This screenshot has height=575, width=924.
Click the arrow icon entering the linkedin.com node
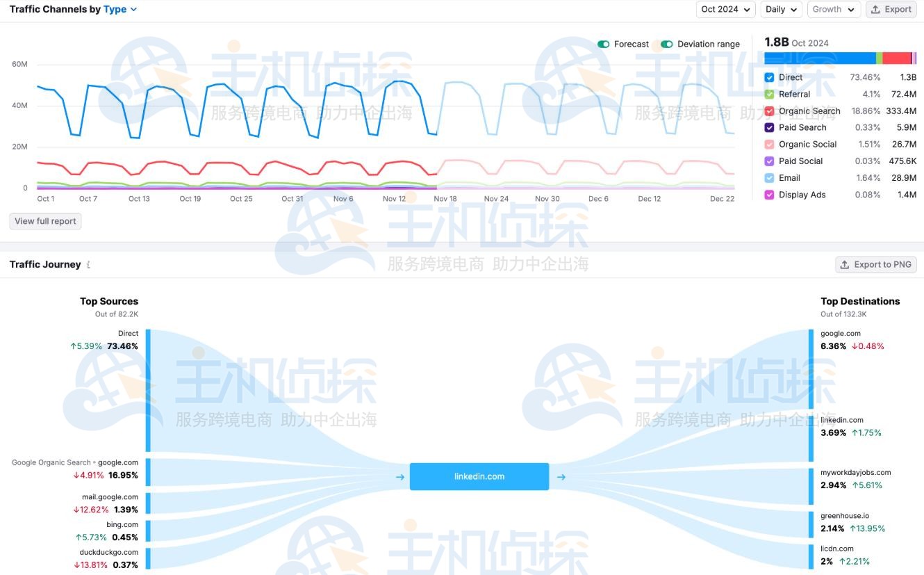(399, 477)
